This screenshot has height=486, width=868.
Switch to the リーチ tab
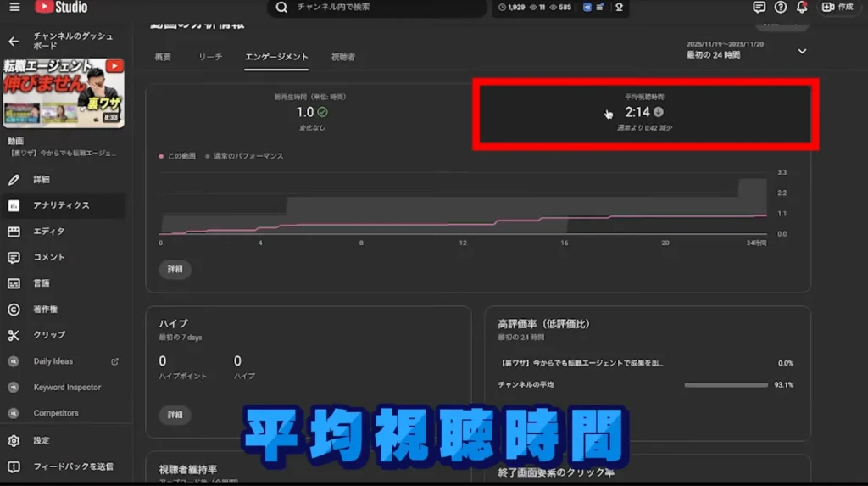pyautogui.click(x=210, y=57)
